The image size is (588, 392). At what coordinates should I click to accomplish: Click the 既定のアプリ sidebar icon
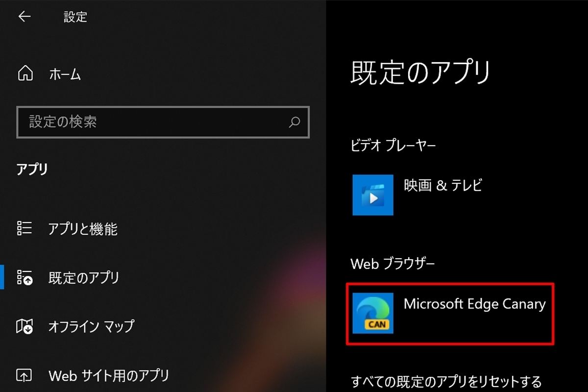click(24, 277)
